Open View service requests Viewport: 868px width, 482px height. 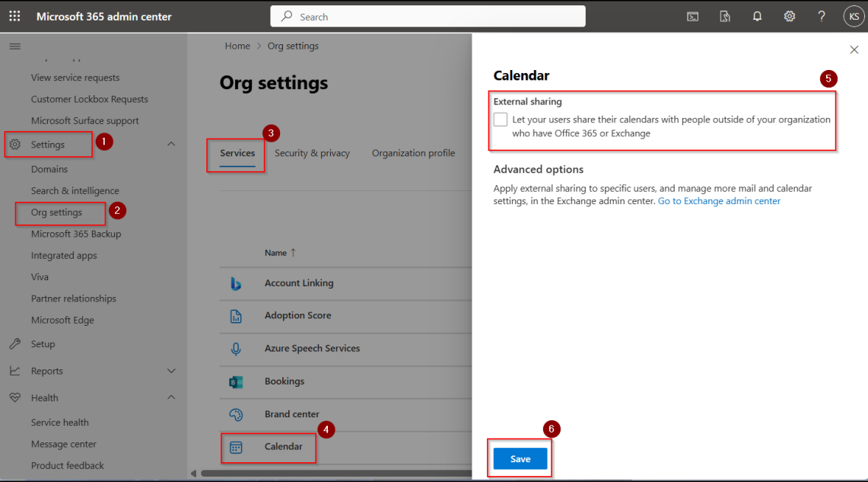click(75, 78)
